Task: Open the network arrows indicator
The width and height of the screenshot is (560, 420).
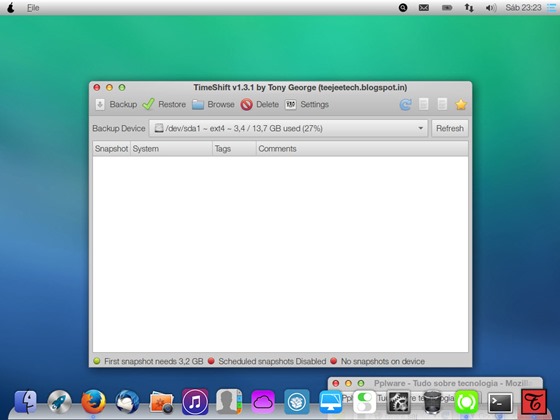Action: click(469, 8)
